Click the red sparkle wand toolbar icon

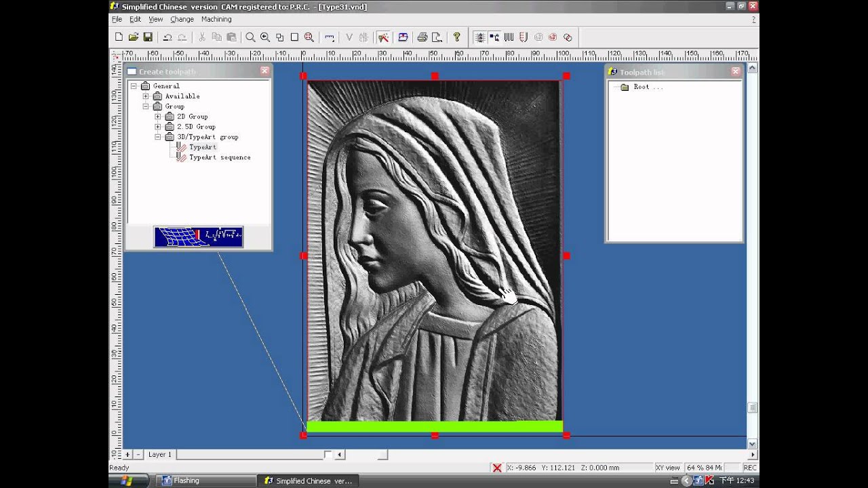[383, 37]
